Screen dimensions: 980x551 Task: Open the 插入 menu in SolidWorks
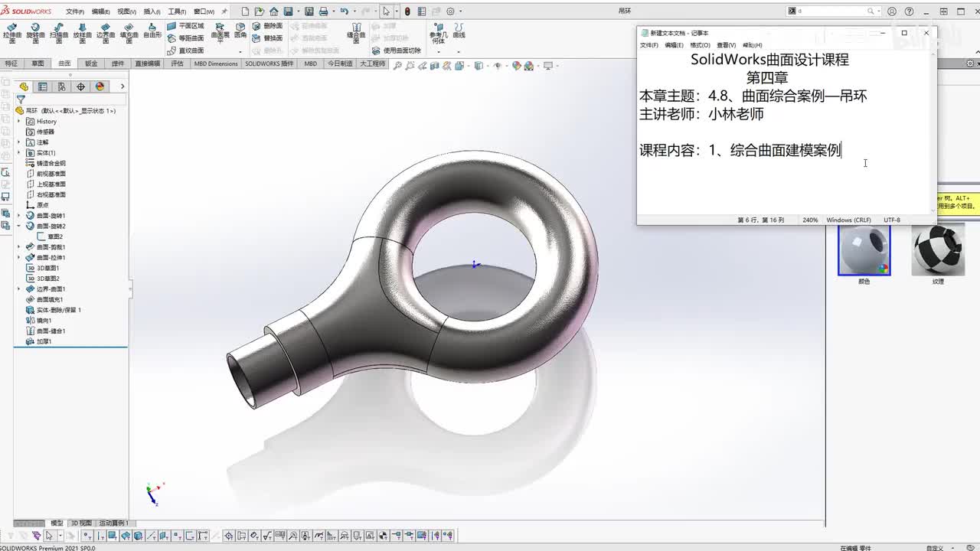[152, 11]
